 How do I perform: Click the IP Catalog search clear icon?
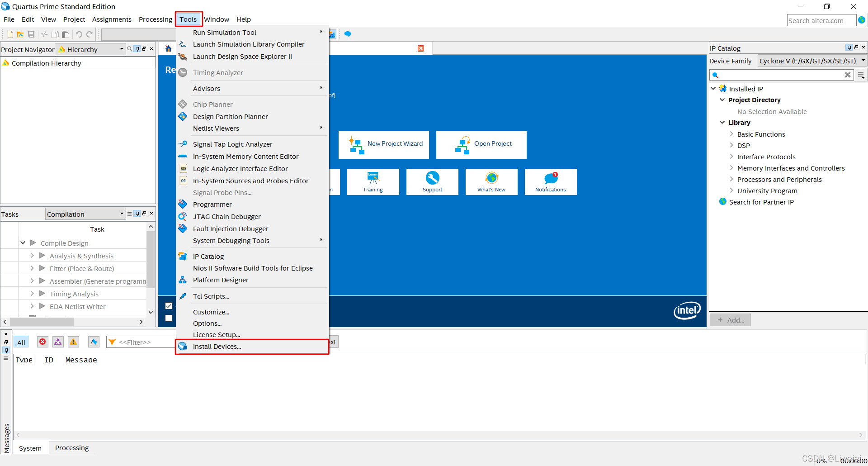(x=848, y=75)
